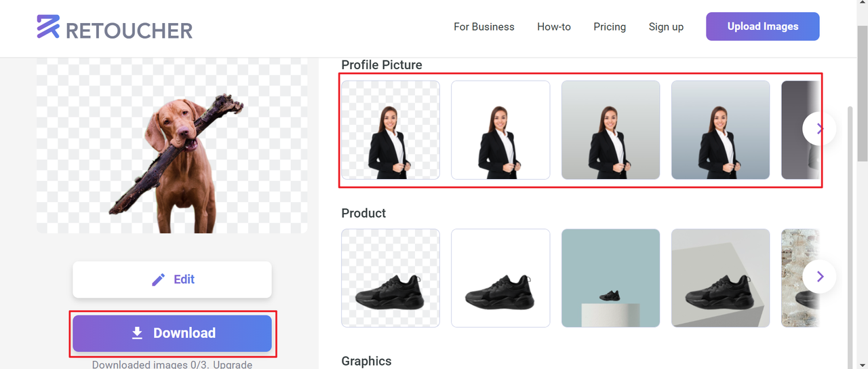Screen dimensions: 868x369
Task: Click the Graphics section heading
Action: click(366, 362)
